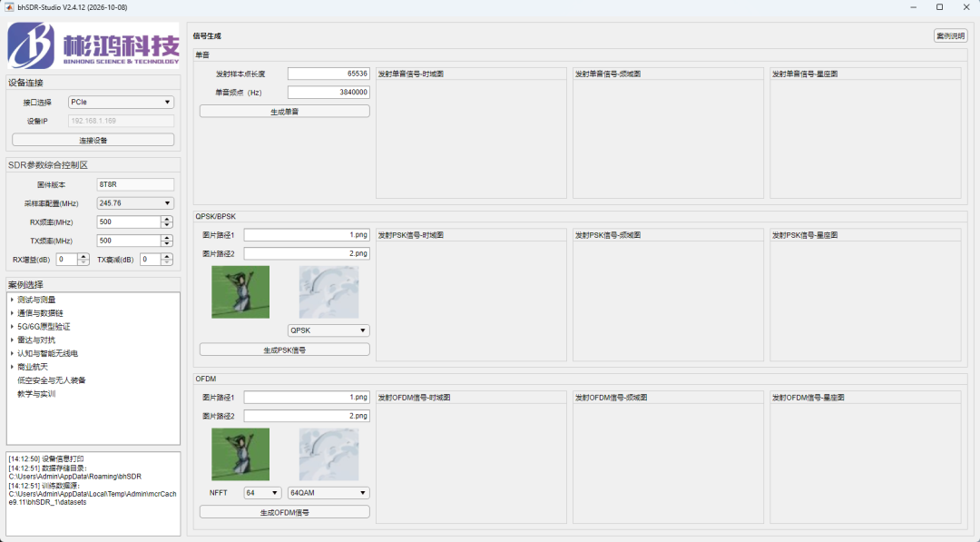This screenshot has width=980, height=542.
Task: Open the 采样率配置(MHz) dropdown showing 245.76
Action: pos(135,203)
